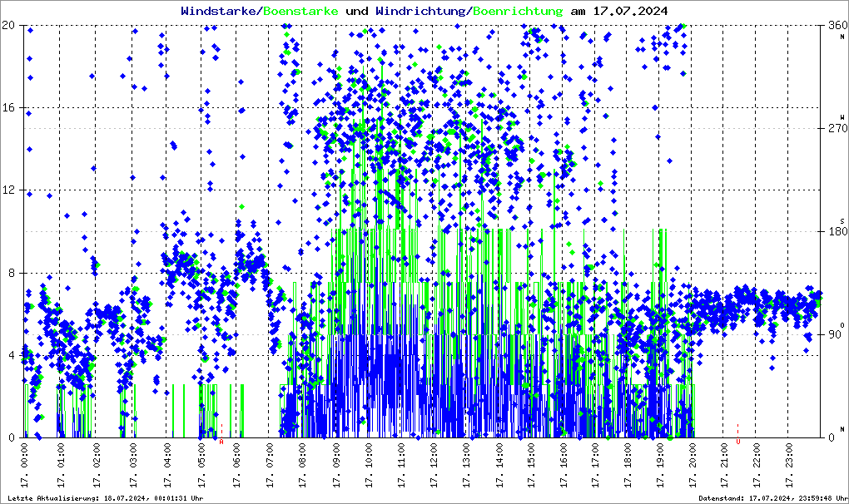Click the red sunrise marker 'A'

point(221,442)
